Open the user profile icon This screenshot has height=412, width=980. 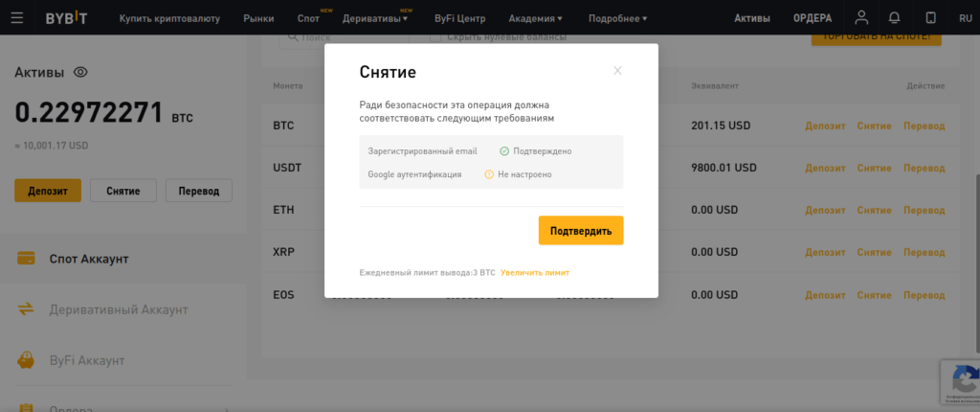click(862, 18)
